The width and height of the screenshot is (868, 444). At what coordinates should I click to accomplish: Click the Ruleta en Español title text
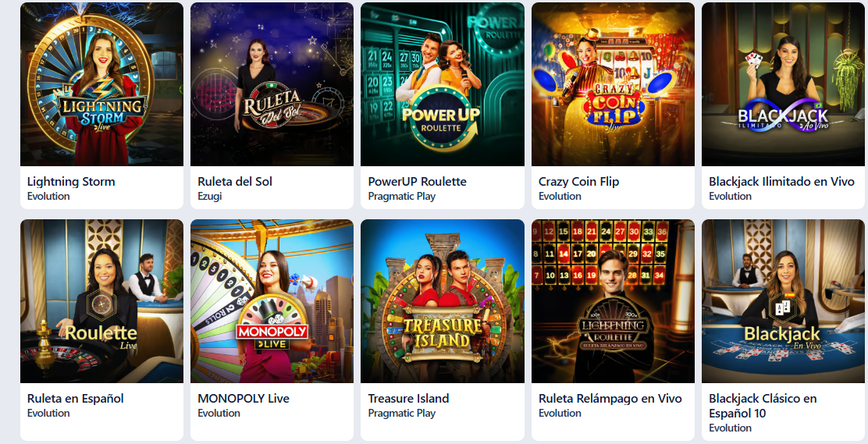tap(75, 399)
